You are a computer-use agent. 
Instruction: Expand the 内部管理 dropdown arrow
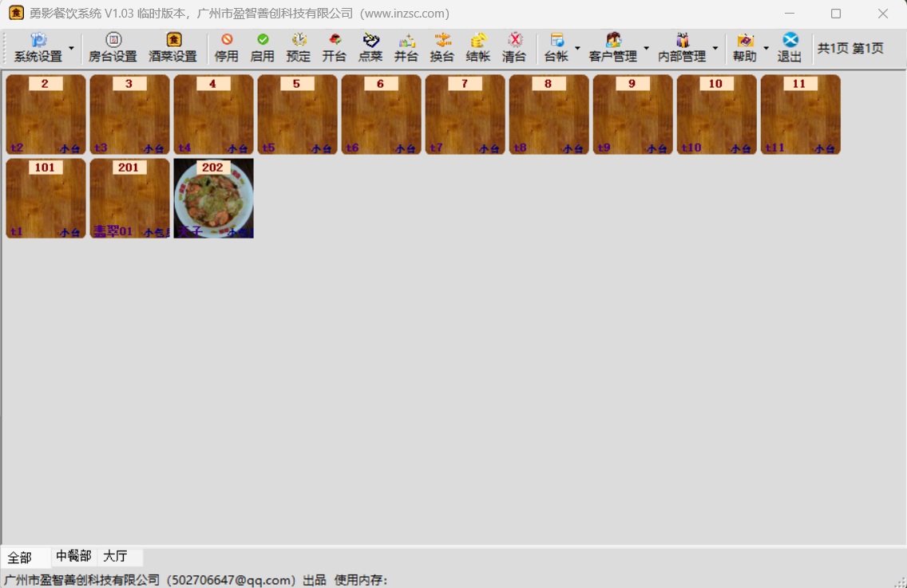click(715, 49)
